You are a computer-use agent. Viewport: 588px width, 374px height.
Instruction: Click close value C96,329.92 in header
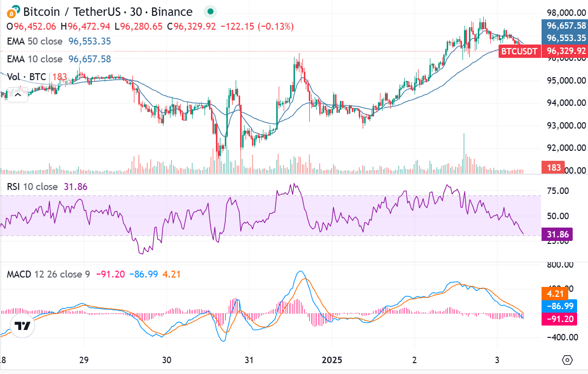point(191,27)
